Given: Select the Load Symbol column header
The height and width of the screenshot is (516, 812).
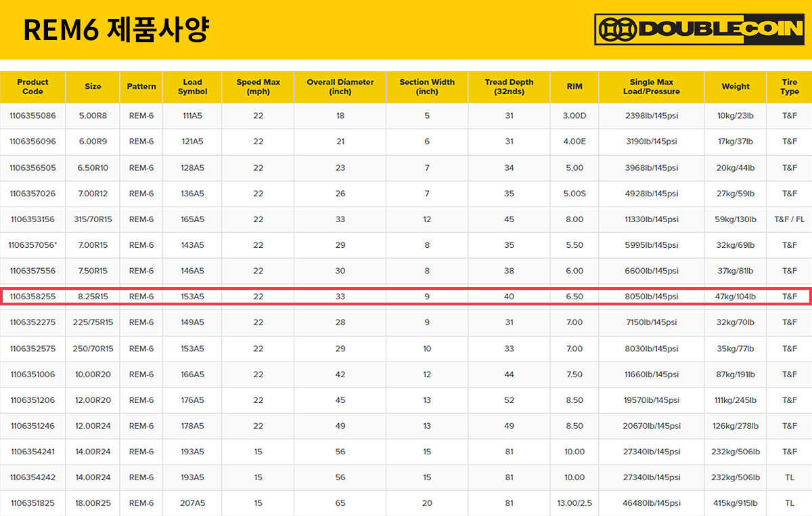Looking at the screenshot, I should tap(193, 87).
